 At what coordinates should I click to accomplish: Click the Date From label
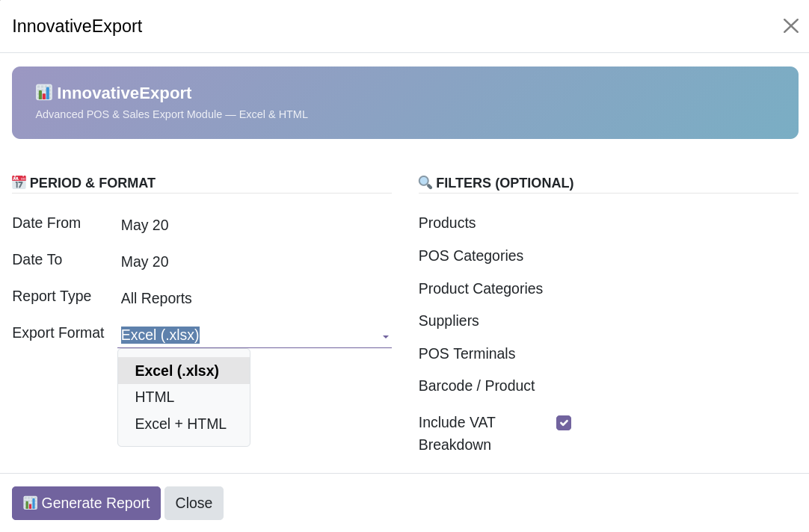[46, 223]
